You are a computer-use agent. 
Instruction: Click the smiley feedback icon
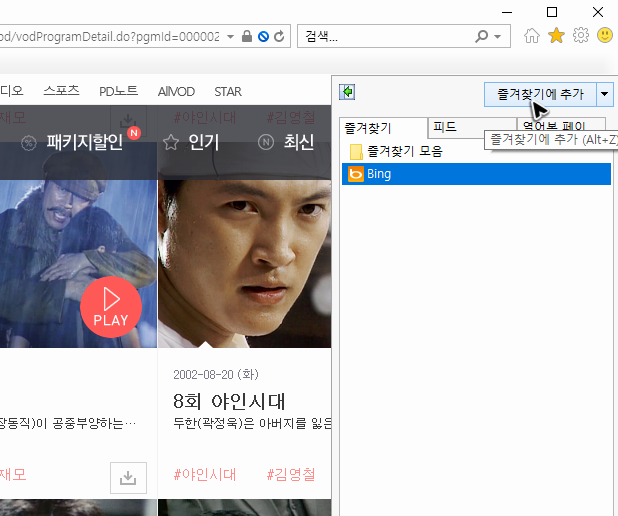coord(605,35)
